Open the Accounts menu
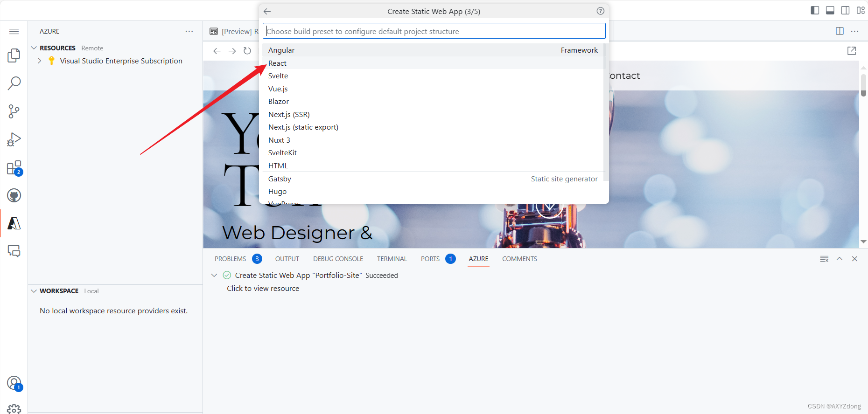 click(x=14, y=383)
